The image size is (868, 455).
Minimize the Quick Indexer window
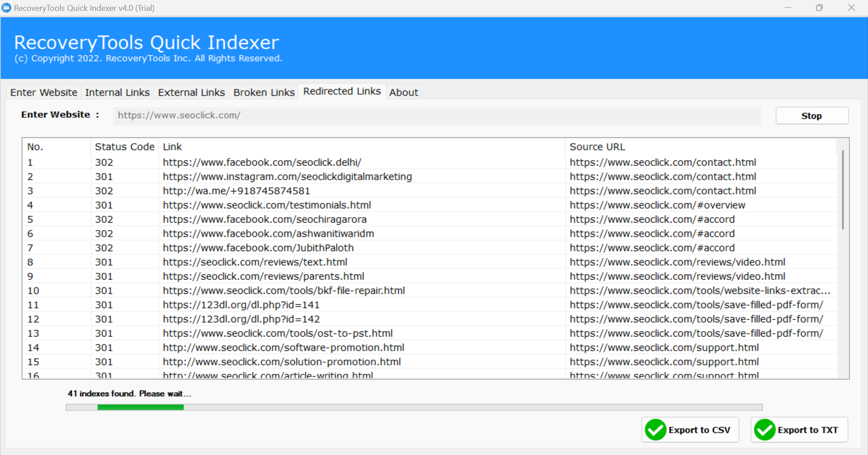[788, 8]
